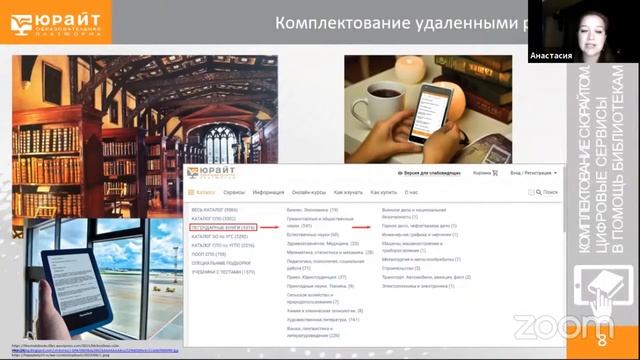Screen dimensions: 640x360
Task: Choose Здравоохранение. Медицина category
Action: pos(322,243)
